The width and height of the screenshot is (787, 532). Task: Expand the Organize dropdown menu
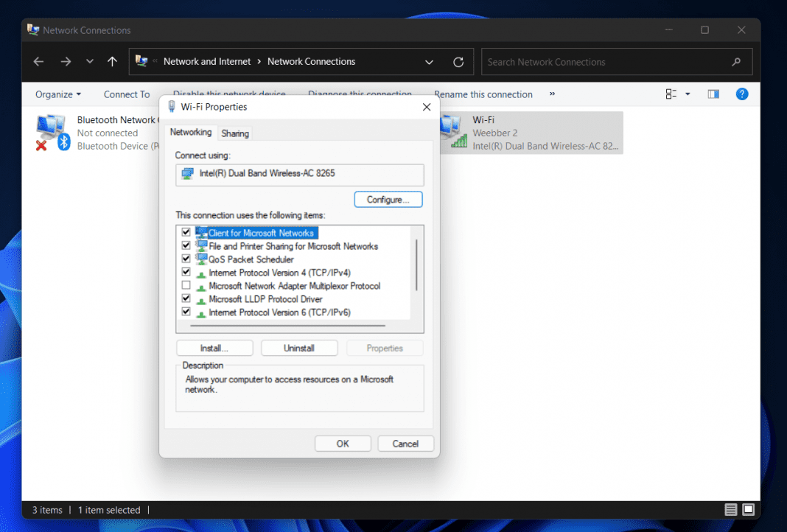[x=58, y=94]
